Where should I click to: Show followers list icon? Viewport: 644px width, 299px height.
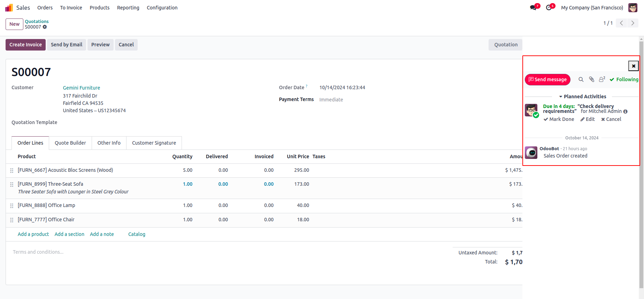[x=602, y=79]
